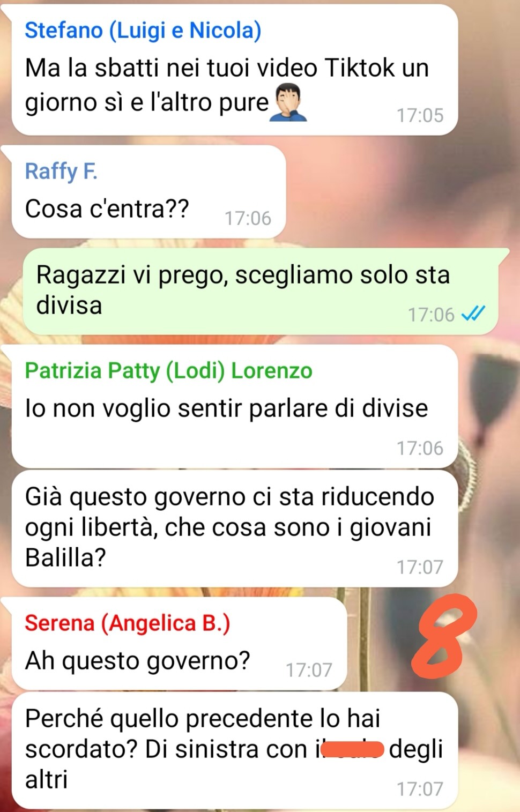Tap the 17:06 timestamp beside the read receipt
Screen dimensions: 520x812
431,315
